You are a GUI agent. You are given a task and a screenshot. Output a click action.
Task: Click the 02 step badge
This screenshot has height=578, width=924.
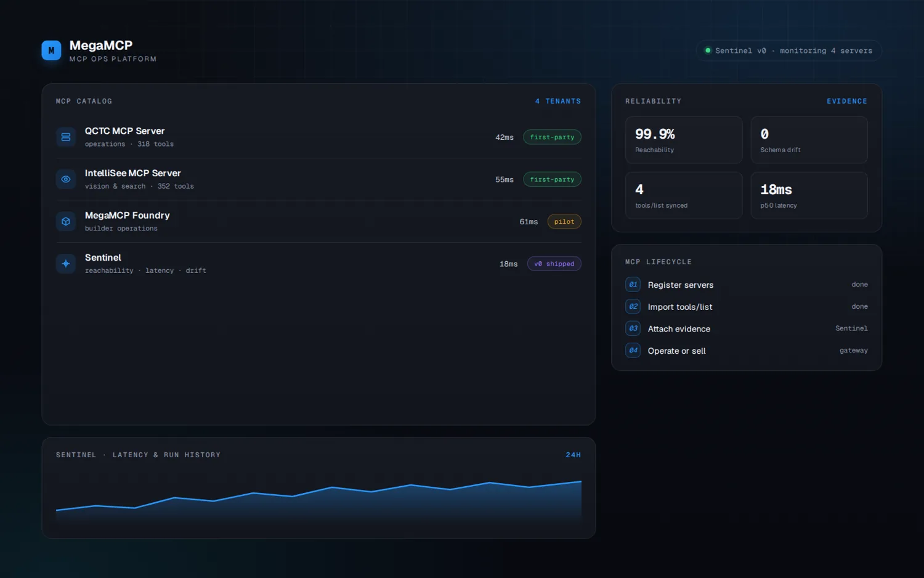click(633, 306)
